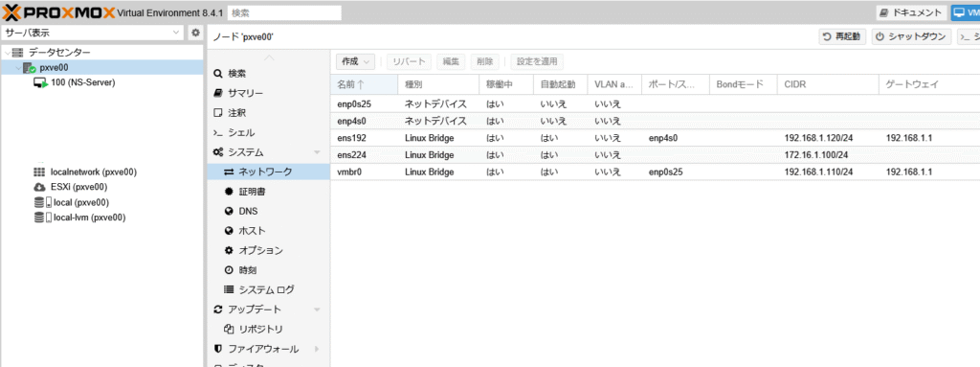980x367 pixels.
Task: Click the VM 100 monitor icon
Action: click(x=40, y=82)
